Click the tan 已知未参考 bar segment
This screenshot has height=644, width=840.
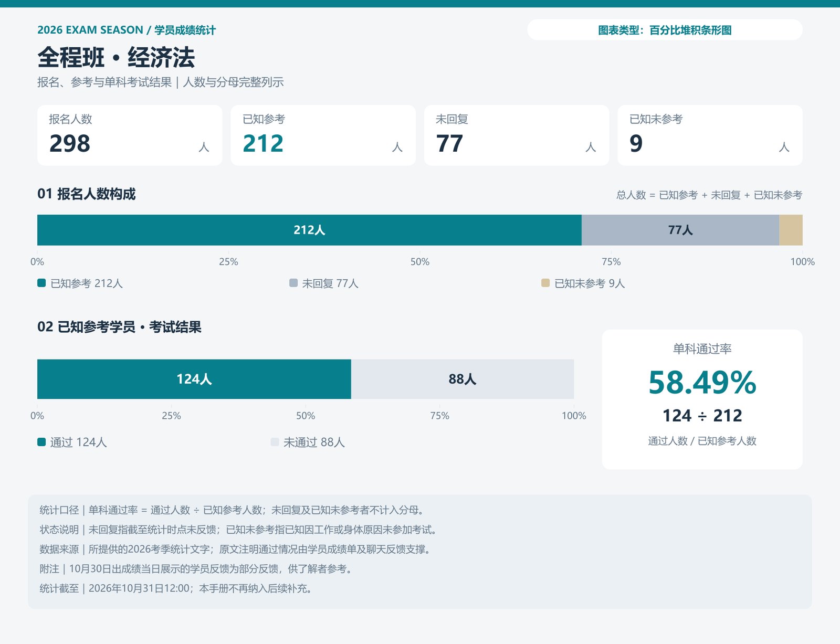(x=791, y=230)
